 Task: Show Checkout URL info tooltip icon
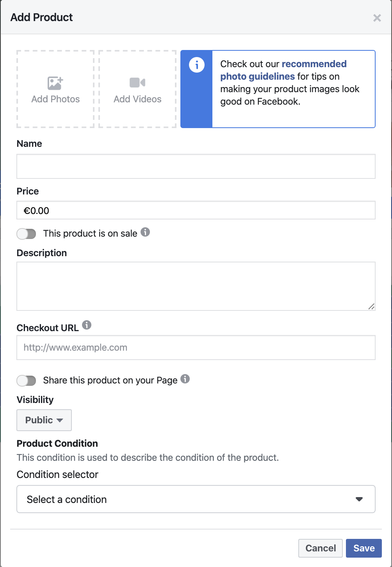87,325
